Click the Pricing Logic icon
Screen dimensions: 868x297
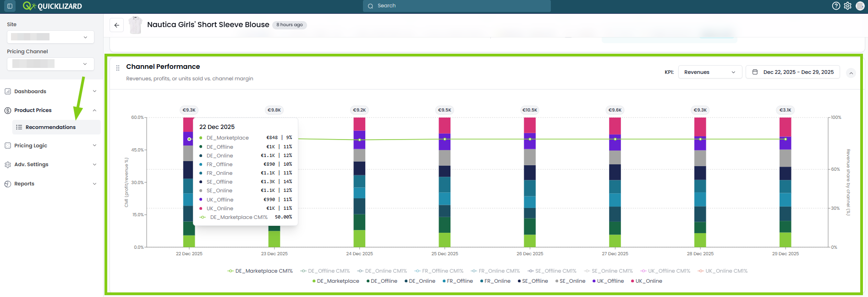8,146
